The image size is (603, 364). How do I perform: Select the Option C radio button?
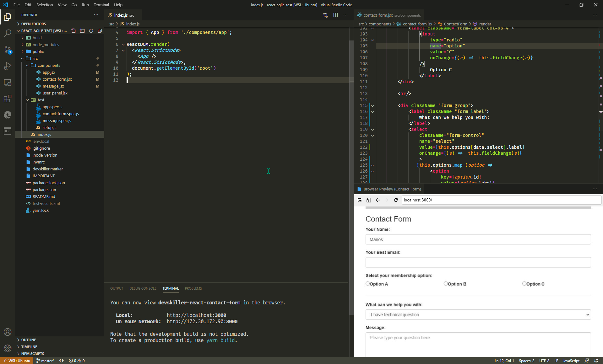point(524,283)
